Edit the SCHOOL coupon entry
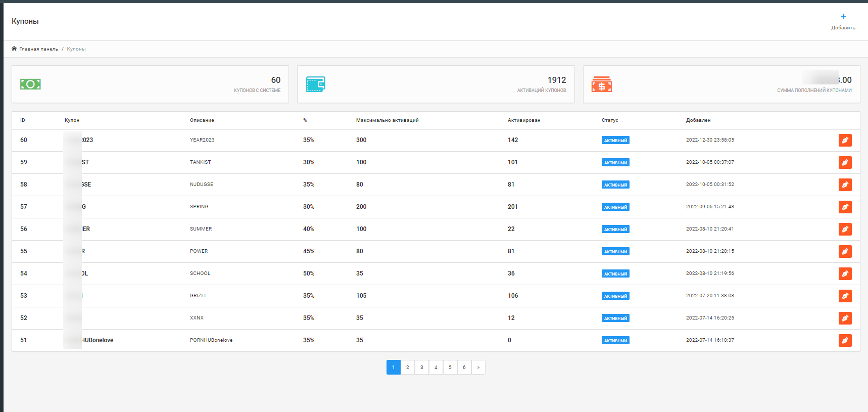Screen dimensions: 868x412 [x=845, y=274]
